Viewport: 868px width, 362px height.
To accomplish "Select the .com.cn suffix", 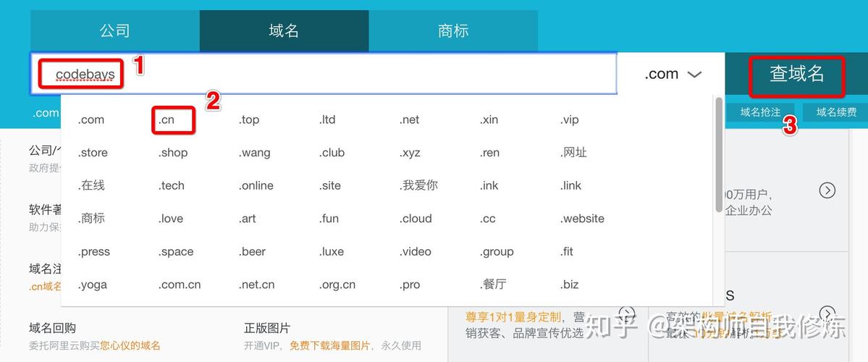I will 180,285.
